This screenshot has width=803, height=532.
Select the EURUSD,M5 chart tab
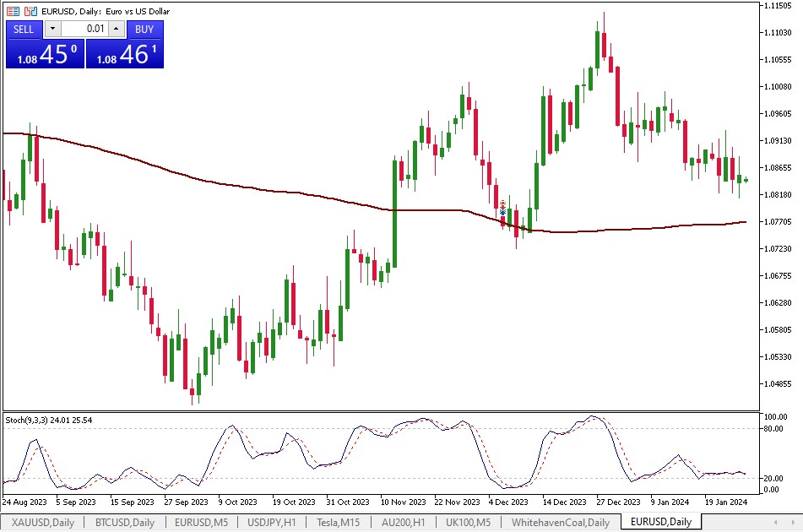pyautogui.click(x=201, y=523)
